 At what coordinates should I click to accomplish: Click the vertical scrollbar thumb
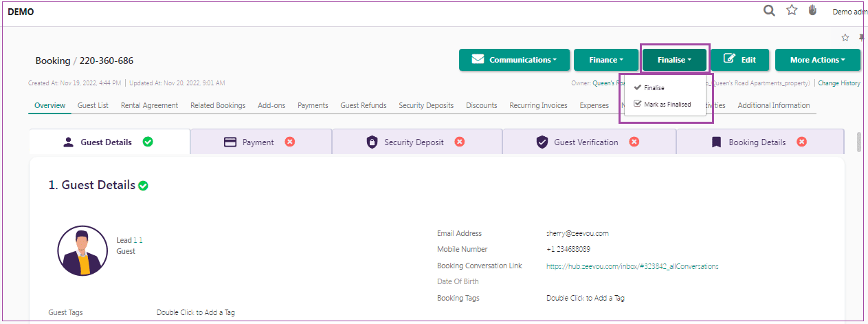858,142
